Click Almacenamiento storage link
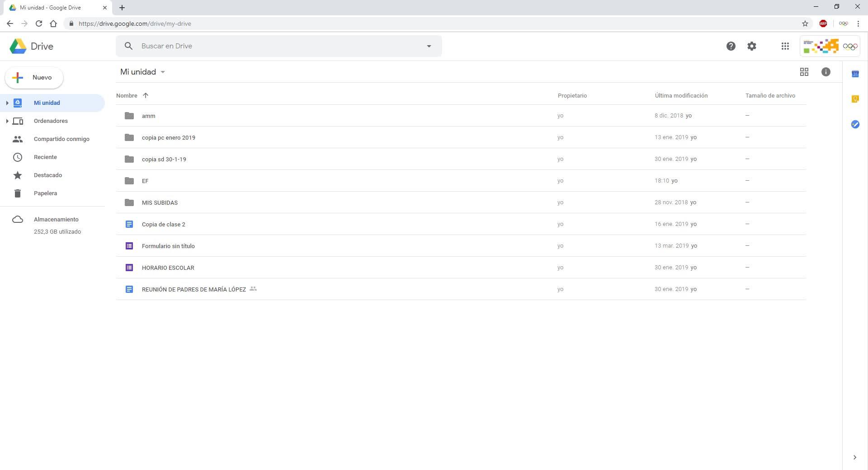This screenshot has width=868, height=470. click(x=56, y=220)
